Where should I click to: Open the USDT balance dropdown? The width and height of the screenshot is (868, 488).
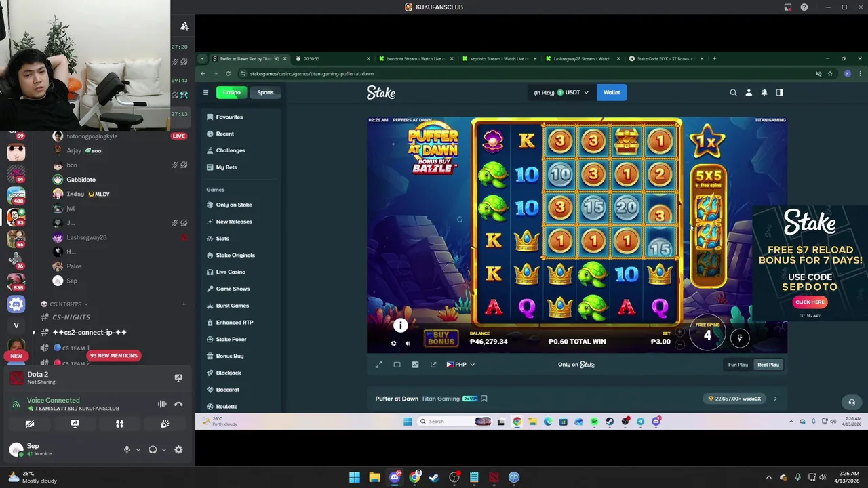pos(561,92)
